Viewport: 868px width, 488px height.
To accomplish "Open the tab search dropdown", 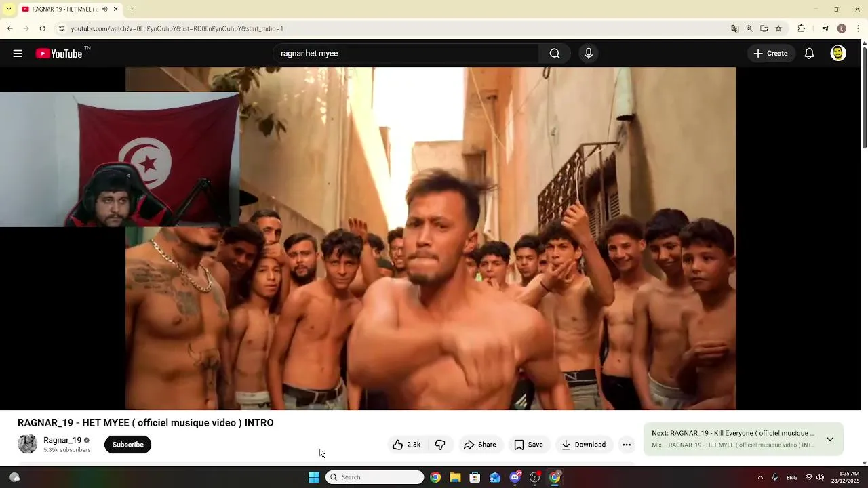I will (x=8, y=9).
